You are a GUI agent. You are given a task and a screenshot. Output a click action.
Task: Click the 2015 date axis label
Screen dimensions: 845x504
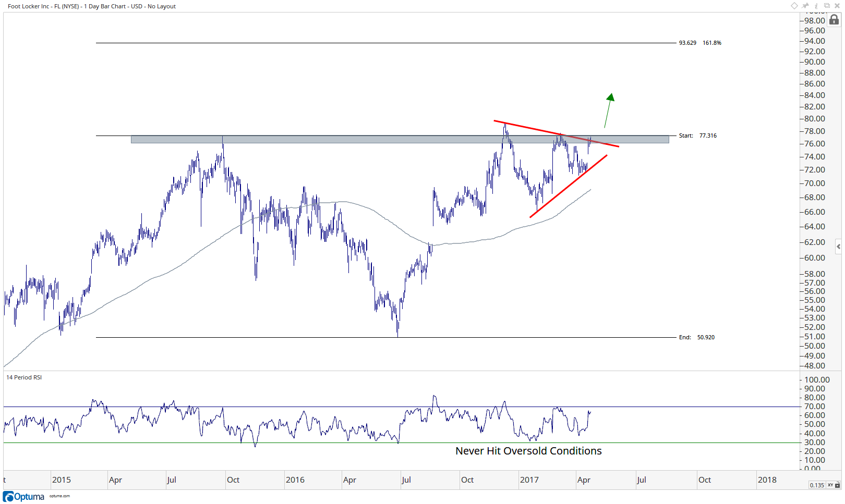coord(62,480)
